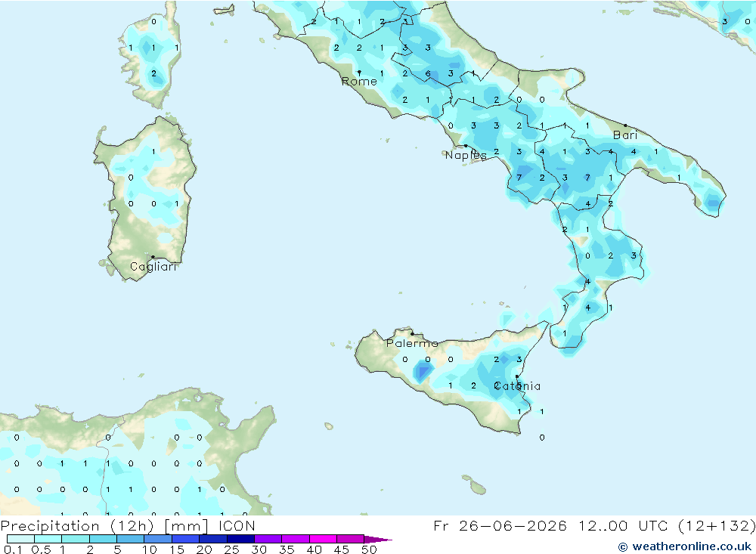
Task: Click the Naples city label
Action: pos(466,155)
